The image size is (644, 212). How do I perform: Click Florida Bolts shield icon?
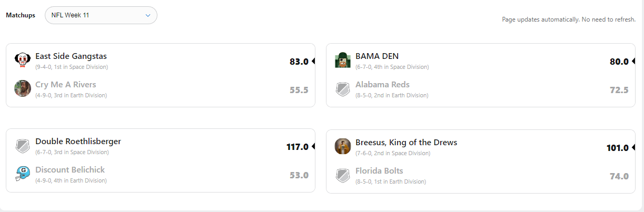(x=343, y=175)
